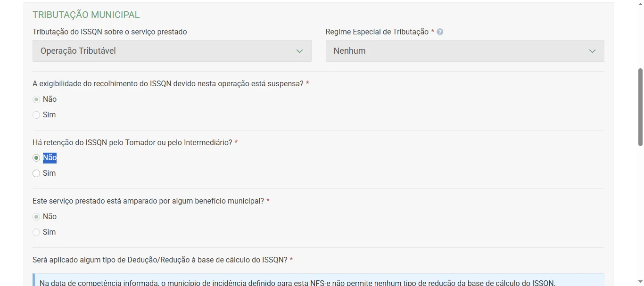Choose Sim for benefício municipal question
This screenshot has height=286, width=644.
click(x=36, y=232)
